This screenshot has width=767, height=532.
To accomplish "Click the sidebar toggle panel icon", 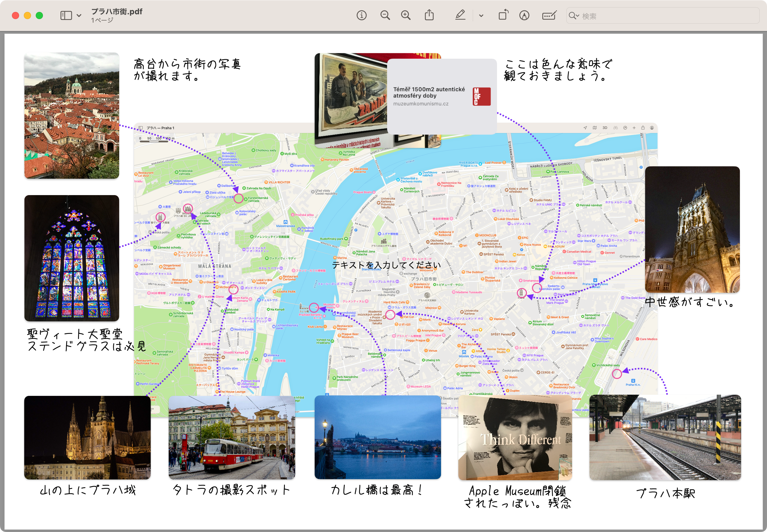I will click(68, 16).
